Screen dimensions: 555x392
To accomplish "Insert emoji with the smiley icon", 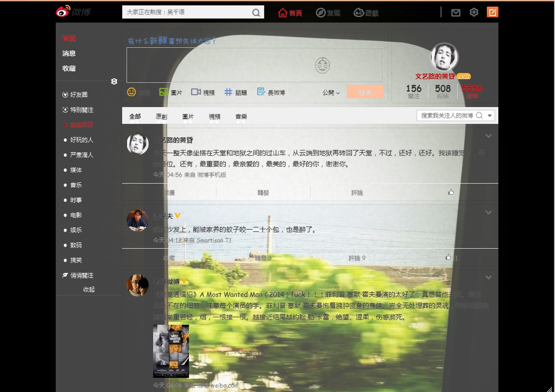I will click(131, 92).
